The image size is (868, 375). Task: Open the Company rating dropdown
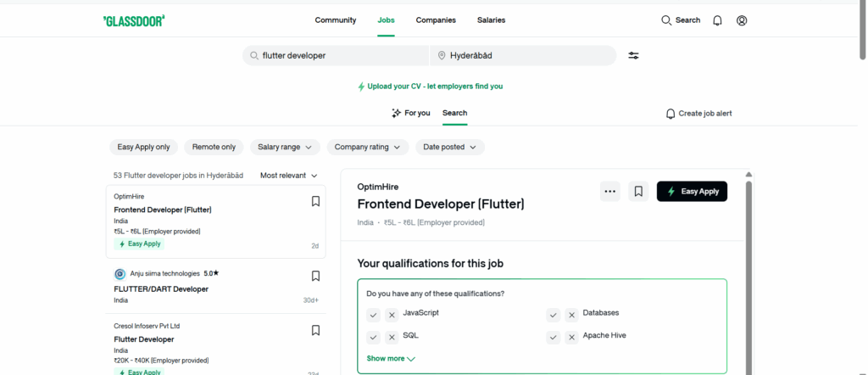pyautogui.click(x=367, y=147)
